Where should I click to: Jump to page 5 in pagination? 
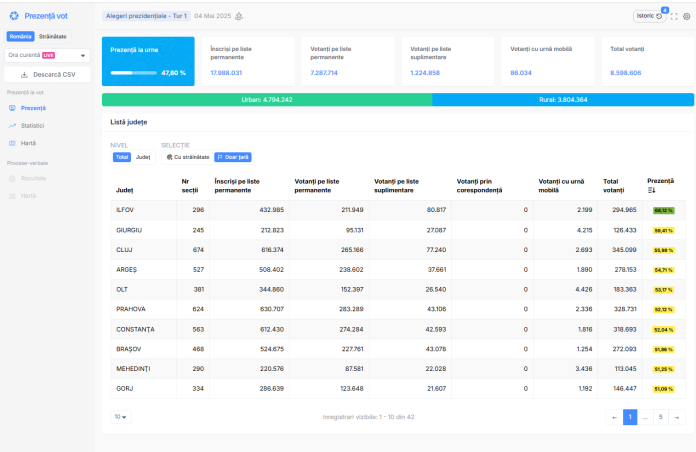coord(660,417)
